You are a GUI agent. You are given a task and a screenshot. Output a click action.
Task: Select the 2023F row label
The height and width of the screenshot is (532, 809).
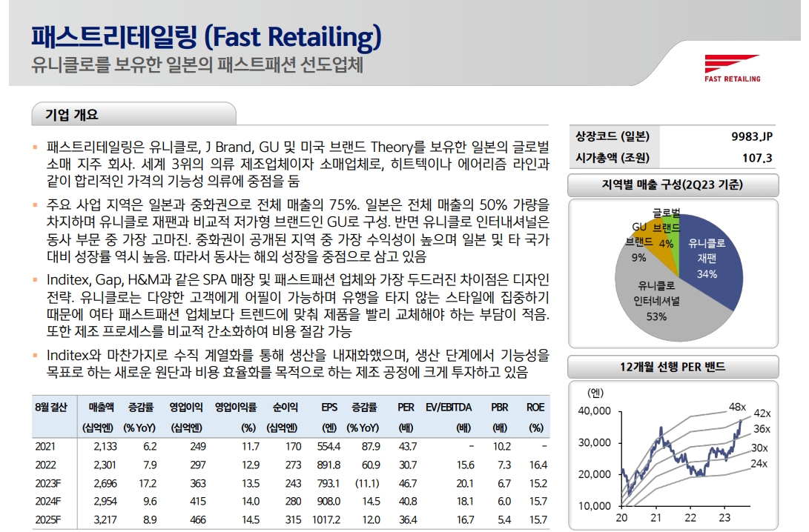[48, 484]
